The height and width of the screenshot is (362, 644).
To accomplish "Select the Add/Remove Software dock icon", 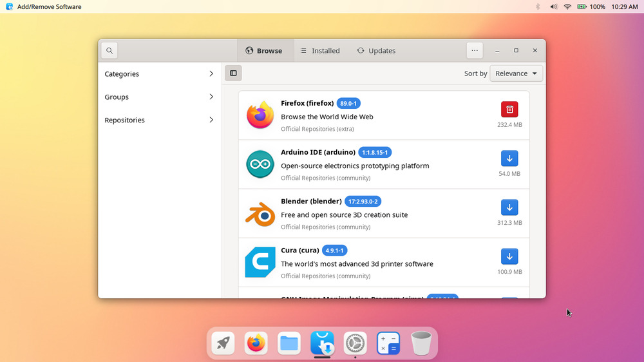I will pyautogui.click(x=322, y=343).
